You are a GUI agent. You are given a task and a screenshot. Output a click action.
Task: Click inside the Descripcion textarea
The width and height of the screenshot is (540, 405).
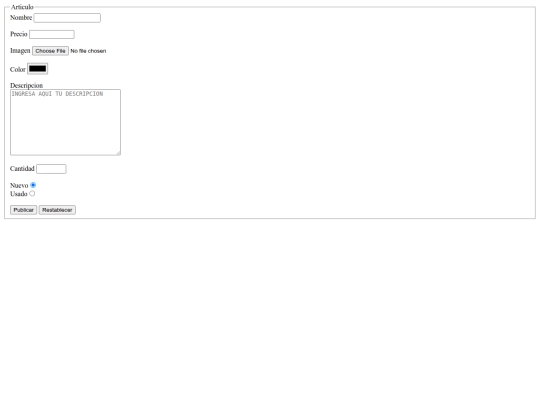(x=65, y=122)
